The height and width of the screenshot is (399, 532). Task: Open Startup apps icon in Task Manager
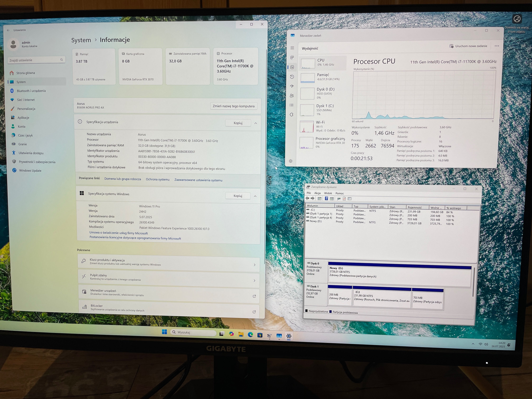coord(292,86)
